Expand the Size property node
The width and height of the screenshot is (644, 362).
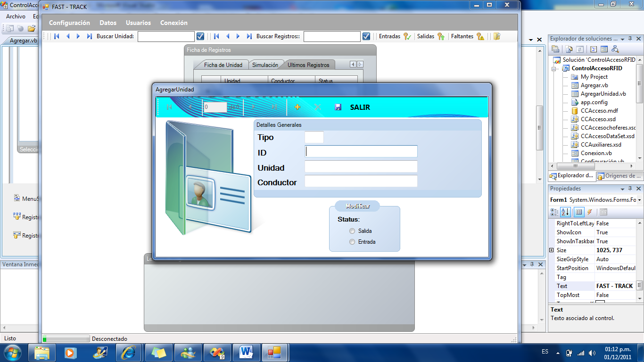tap(552, 250)
